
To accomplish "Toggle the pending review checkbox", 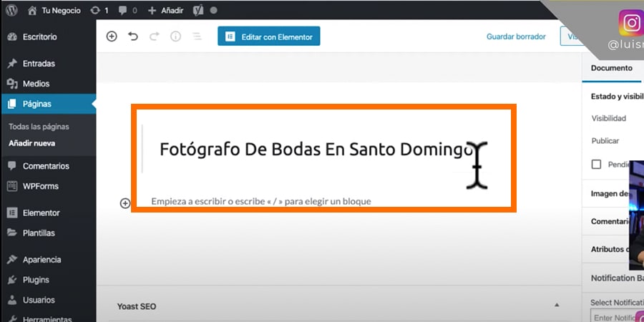I will (596, 165).
